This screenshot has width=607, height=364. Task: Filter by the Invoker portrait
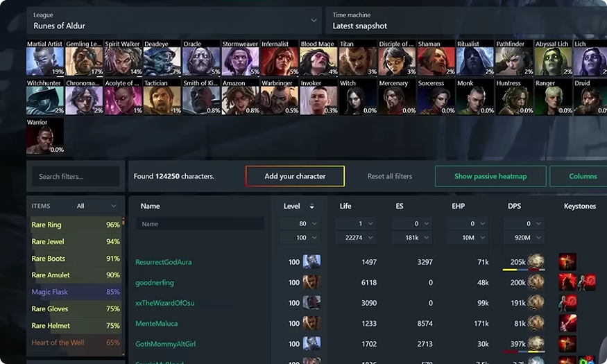[318, 96]
